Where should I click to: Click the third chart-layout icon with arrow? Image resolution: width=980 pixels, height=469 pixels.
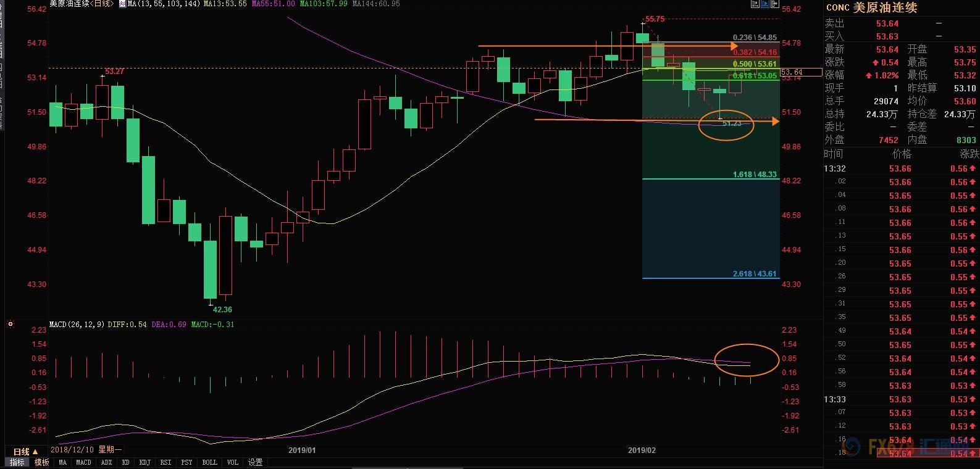coord(774,4)
